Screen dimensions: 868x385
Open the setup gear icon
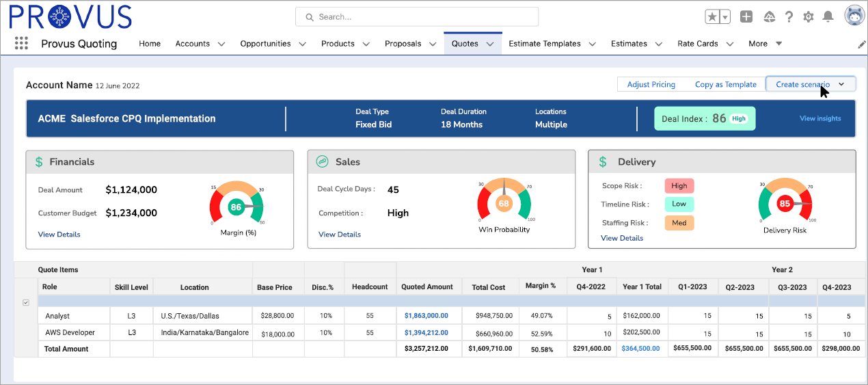point(809,17)
